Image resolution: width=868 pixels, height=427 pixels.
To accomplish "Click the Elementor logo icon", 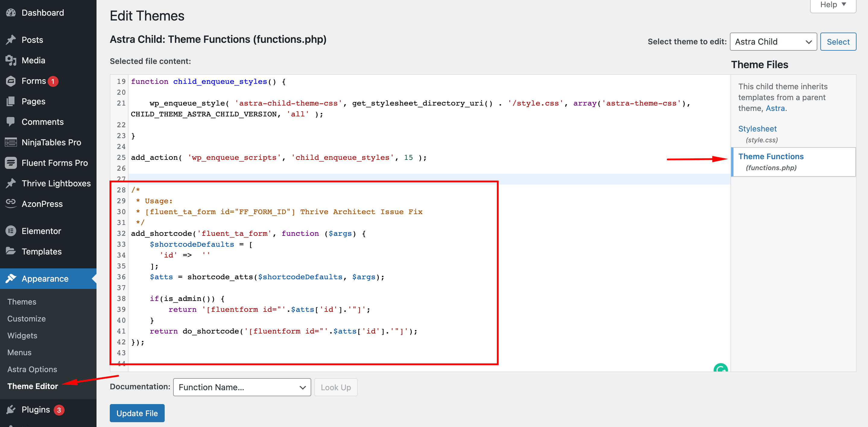I will click(x=11, y=231).
